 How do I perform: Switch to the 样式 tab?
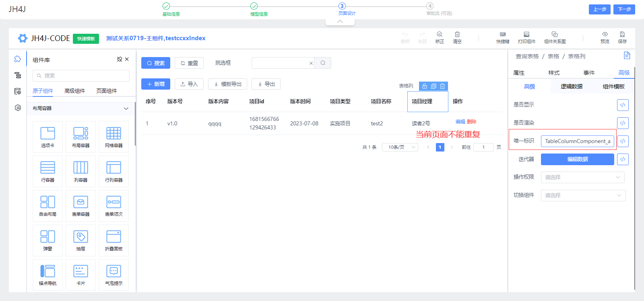pyautogui.click(x=554, y=73)
